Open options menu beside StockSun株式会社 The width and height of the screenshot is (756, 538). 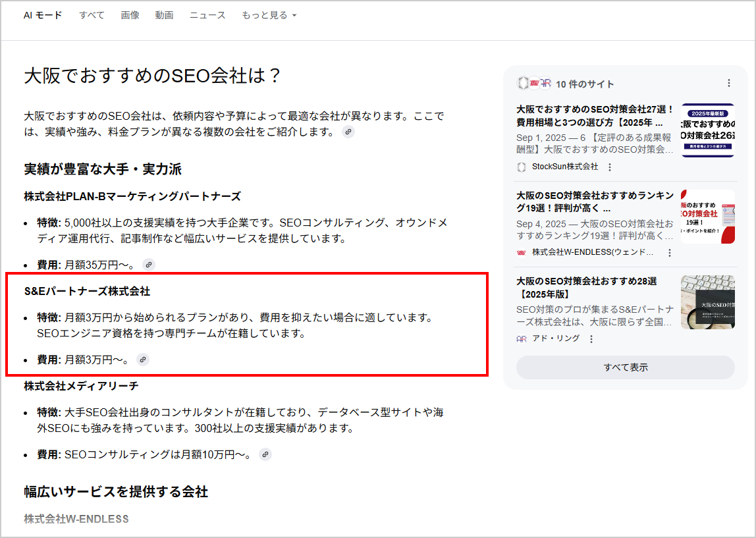(610, 167)
